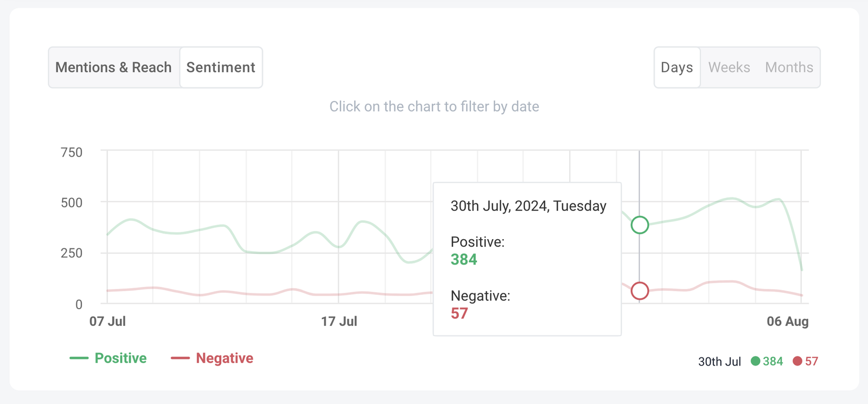Toggle the Negative series legend label
This screenshot has height=404, width=868.
coord(225,358)
